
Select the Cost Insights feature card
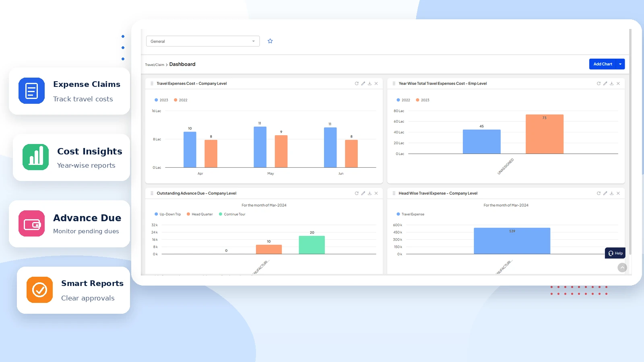point(71,157)
